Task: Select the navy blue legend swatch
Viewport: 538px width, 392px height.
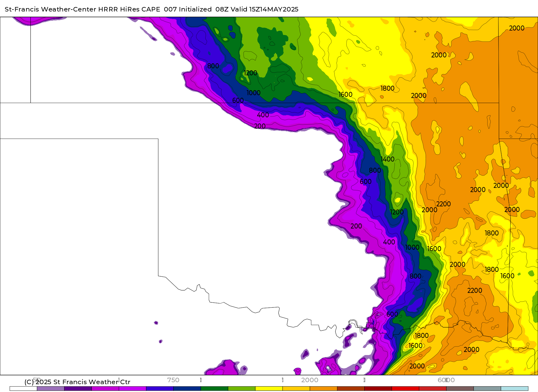Action: point(187,389)
